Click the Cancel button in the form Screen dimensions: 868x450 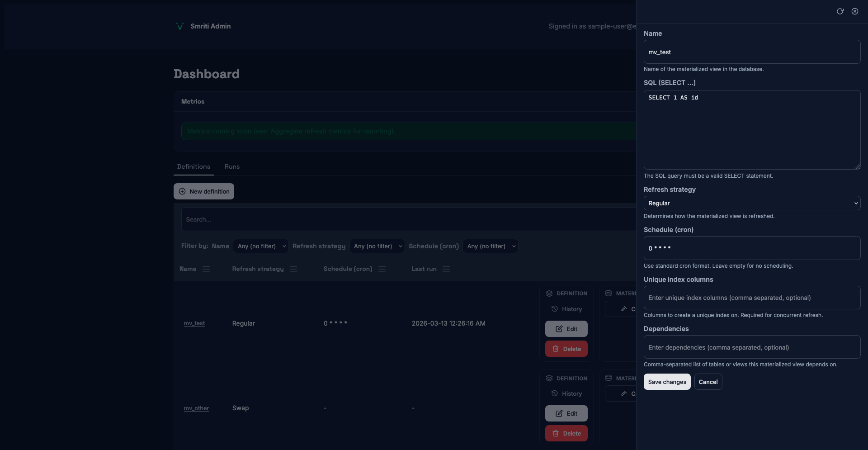click(x=708, y=382)
